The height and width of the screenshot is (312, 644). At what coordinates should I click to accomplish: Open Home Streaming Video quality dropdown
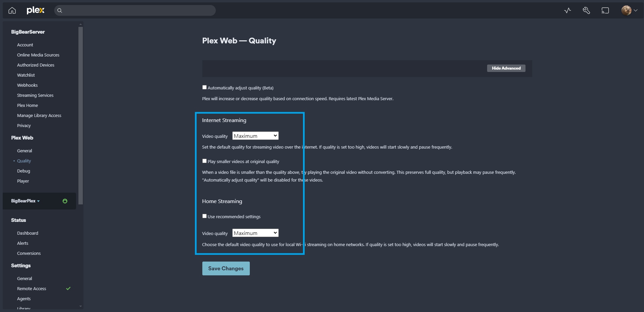[x=256, y=233]
